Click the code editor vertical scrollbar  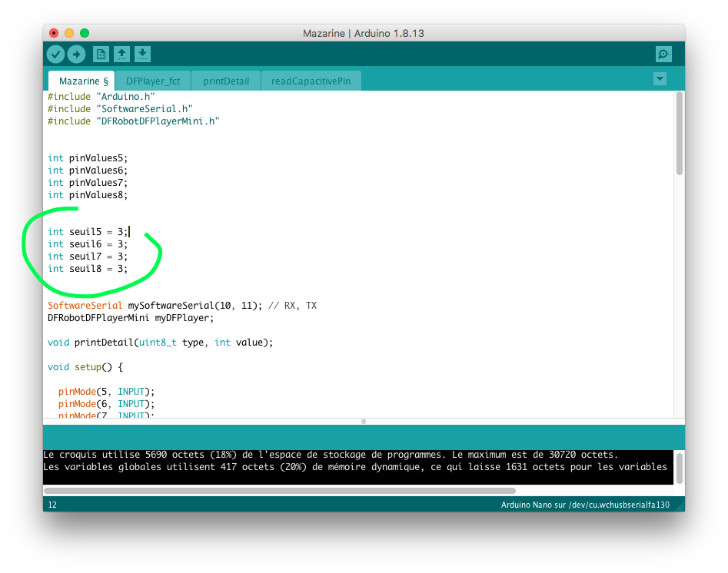pos(679,134)
